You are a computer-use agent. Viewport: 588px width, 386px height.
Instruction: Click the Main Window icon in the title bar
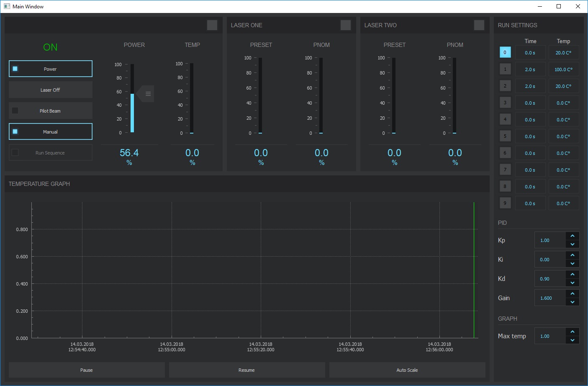7,6
